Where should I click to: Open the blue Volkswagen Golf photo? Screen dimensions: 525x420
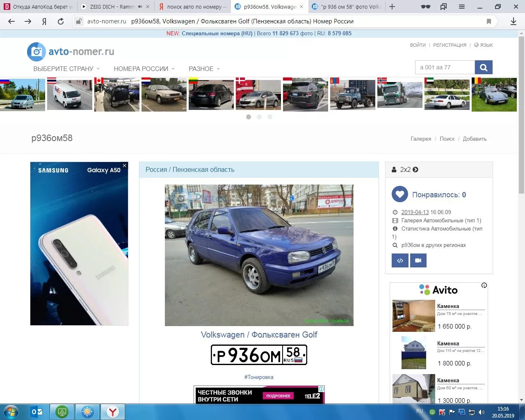click(x=259, y=255)
